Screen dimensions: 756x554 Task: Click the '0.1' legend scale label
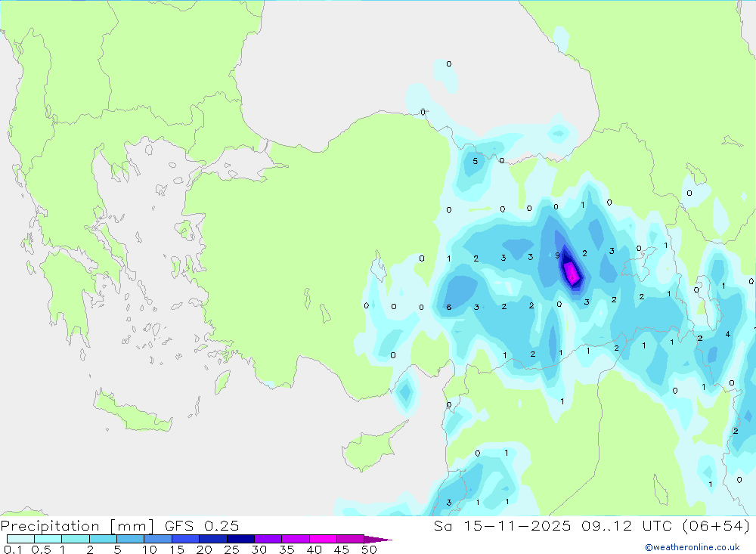(x=13, y=549)
